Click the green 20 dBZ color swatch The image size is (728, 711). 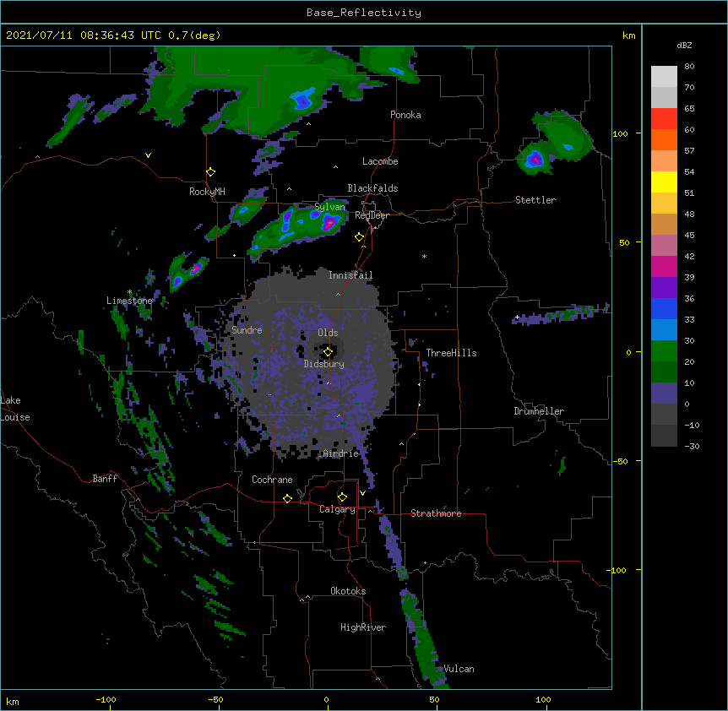(664, 351)
